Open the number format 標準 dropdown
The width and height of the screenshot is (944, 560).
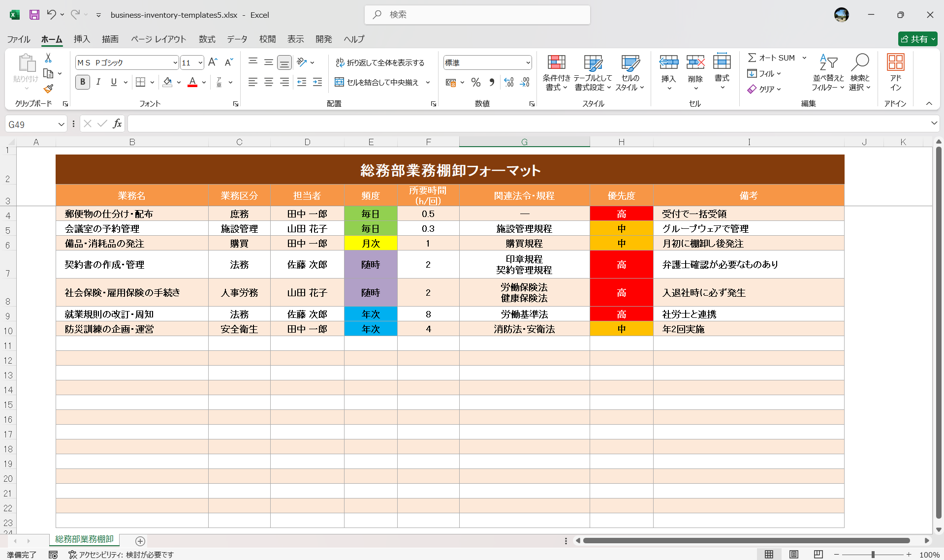[528, 63]
